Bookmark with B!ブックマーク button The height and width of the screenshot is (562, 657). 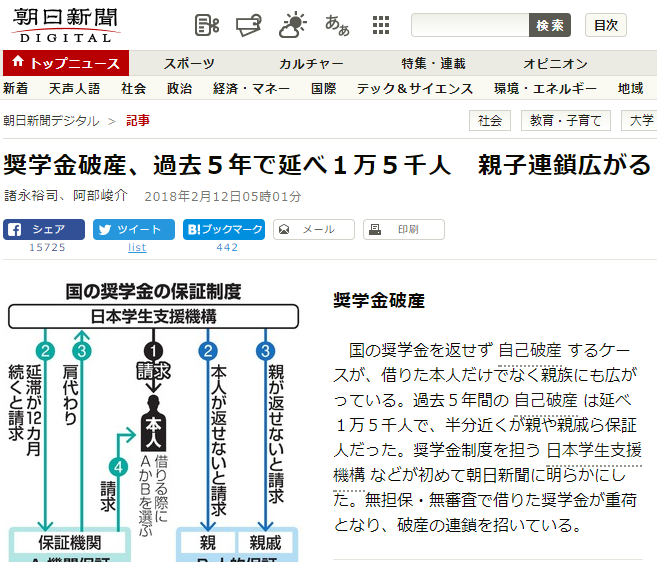pos(224,229)
